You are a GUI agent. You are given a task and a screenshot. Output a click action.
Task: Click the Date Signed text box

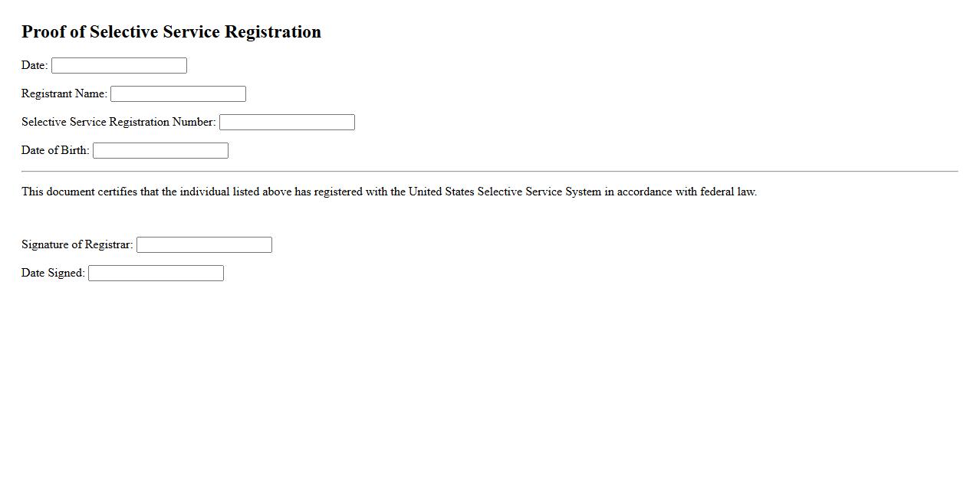click(x=156, y=274)
